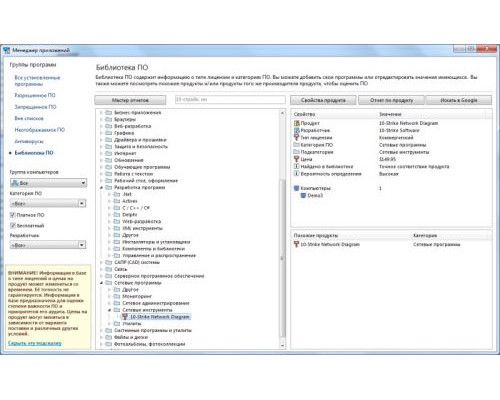Click the XML инструменты folder icon

coord(117,228)
